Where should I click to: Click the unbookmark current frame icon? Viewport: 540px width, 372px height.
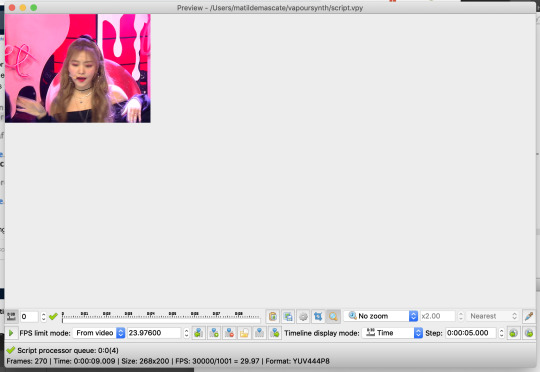(x=229, y=333)
